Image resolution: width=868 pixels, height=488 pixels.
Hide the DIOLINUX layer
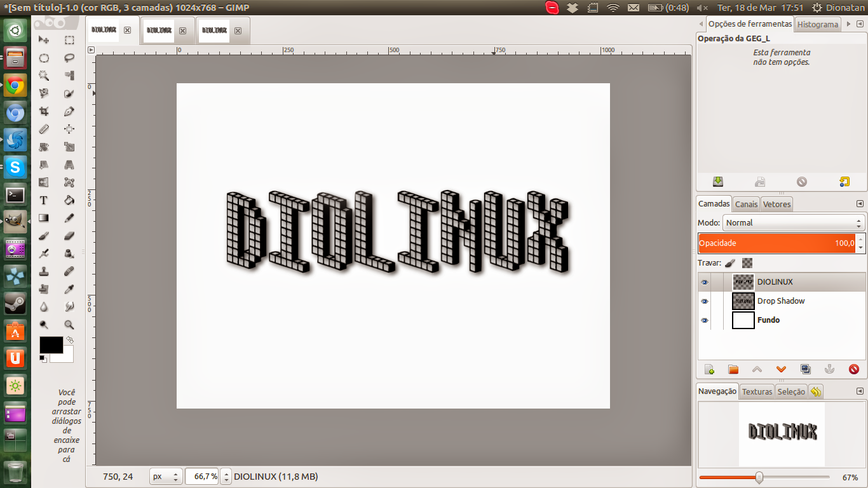(704, 282)
